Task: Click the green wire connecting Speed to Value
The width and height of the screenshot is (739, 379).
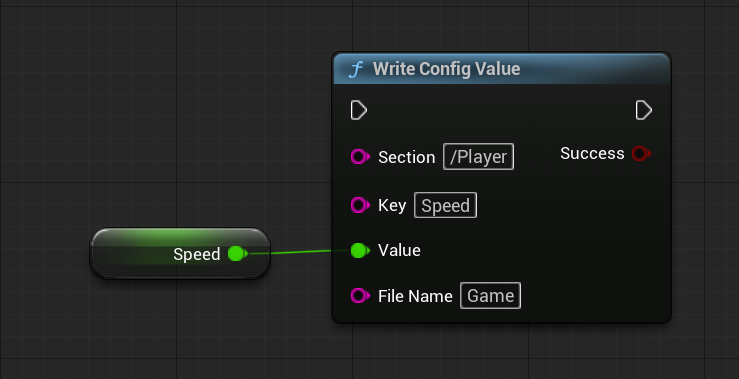Action: (x=300, y=252)
